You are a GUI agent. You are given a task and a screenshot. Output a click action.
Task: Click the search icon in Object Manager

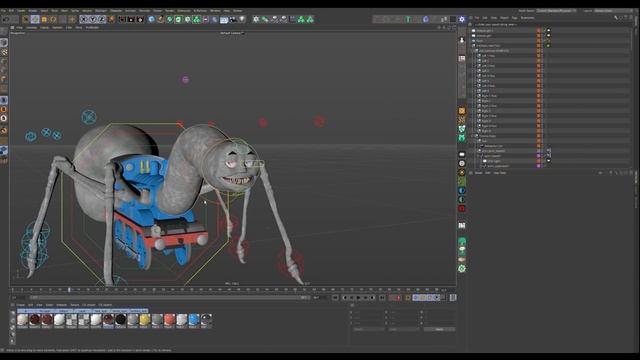click(616, 18)
